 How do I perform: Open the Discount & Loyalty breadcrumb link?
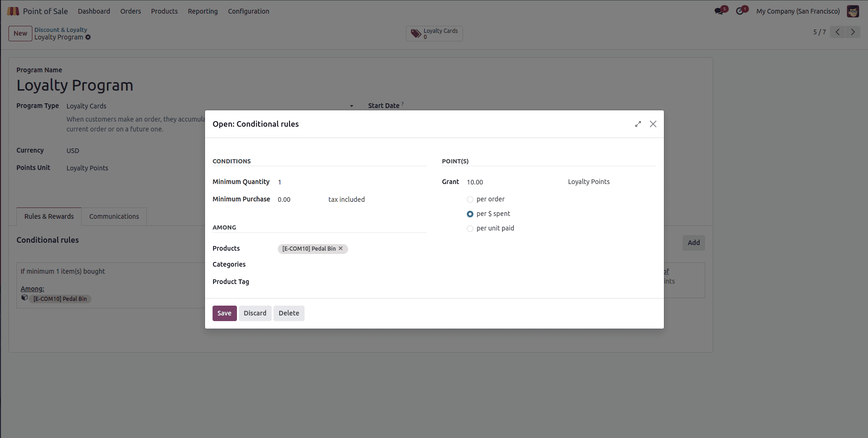coord(61,30)
